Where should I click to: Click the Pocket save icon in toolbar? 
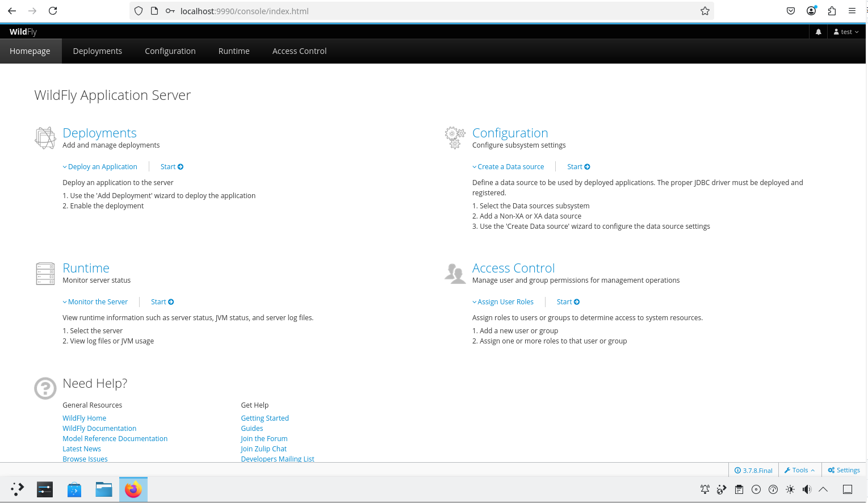coord(791,11)
